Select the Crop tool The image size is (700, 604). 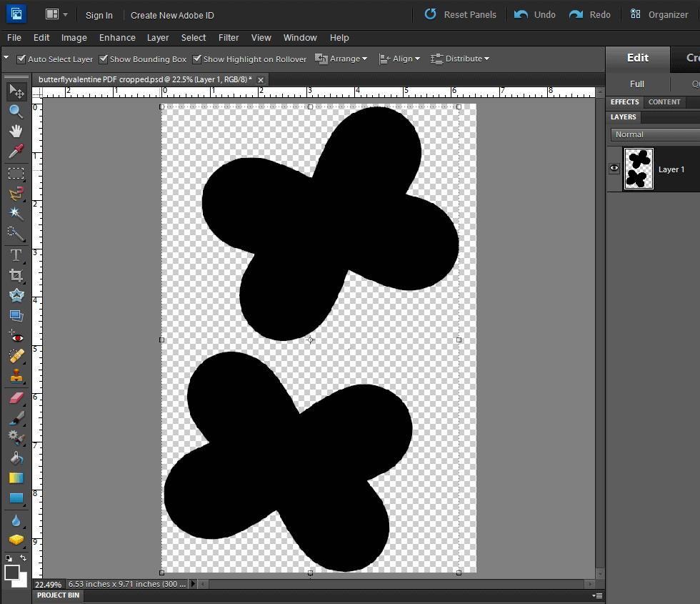click(16, 275)
